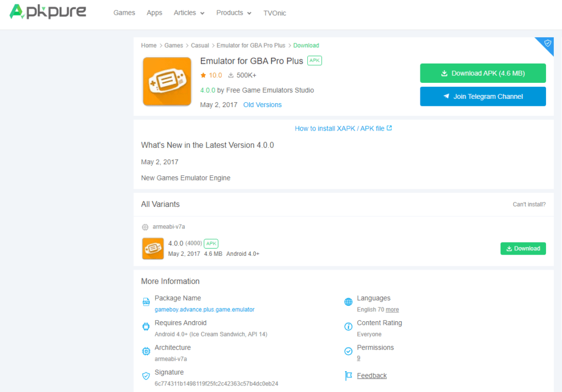Click Can't install? link

[x=529, y=204]
